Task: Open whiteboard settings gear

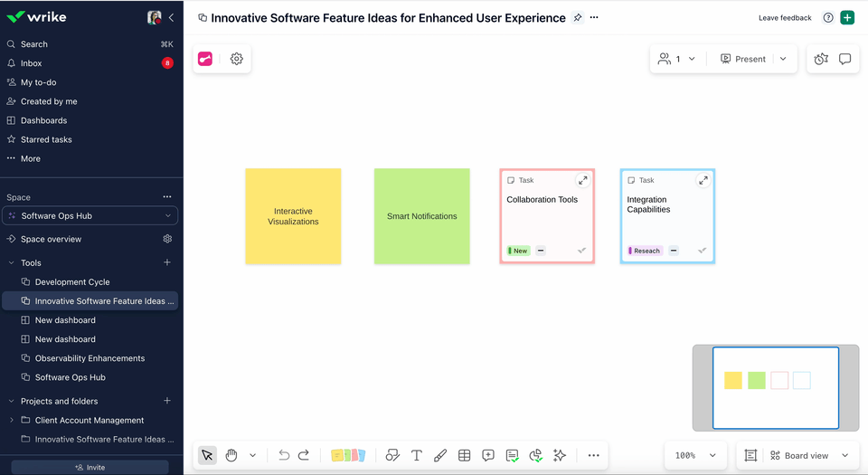Action: pyautogui.click(x=236, y=59)
